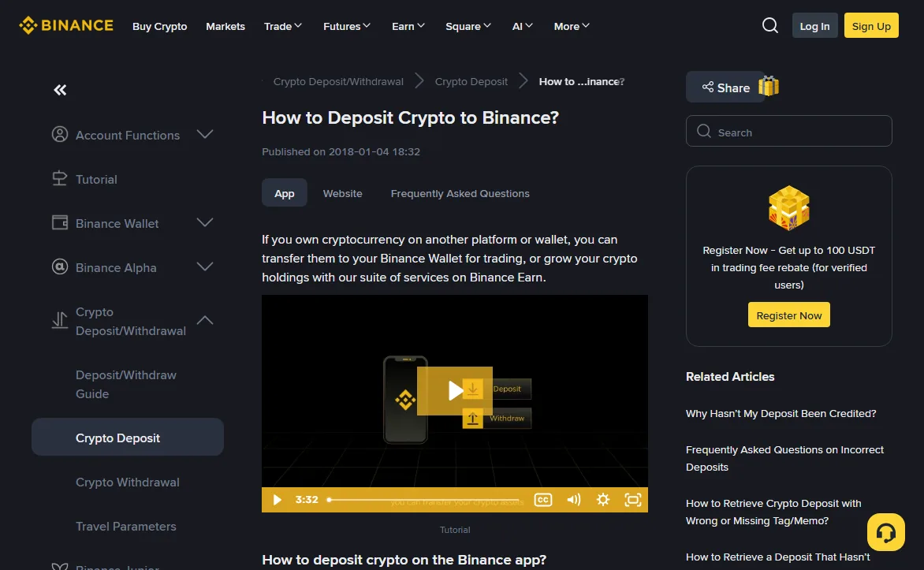924x570 pixels.
Task: Switch to the Website tab
Action: click(x=342, y=193)
